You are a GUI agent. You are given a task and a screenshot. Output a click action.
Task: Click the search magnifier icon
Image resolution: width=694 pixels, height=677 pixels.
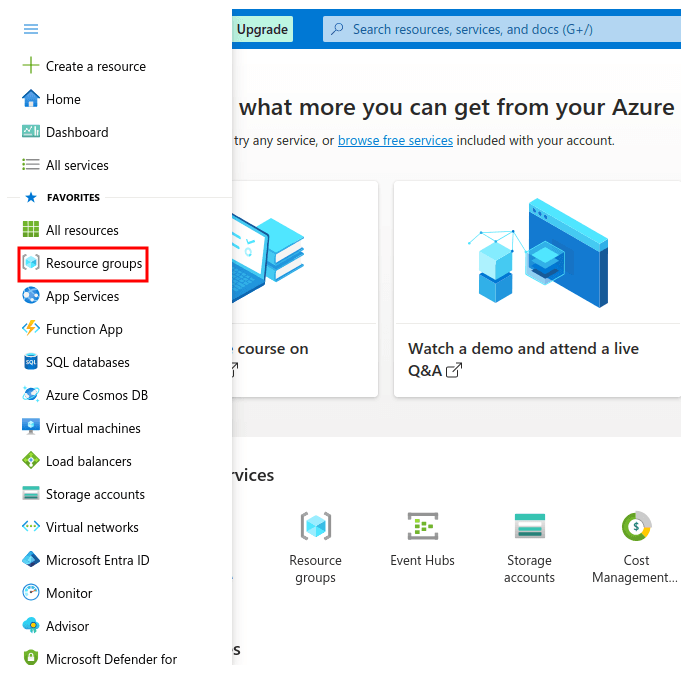click(x=337, y=29)
